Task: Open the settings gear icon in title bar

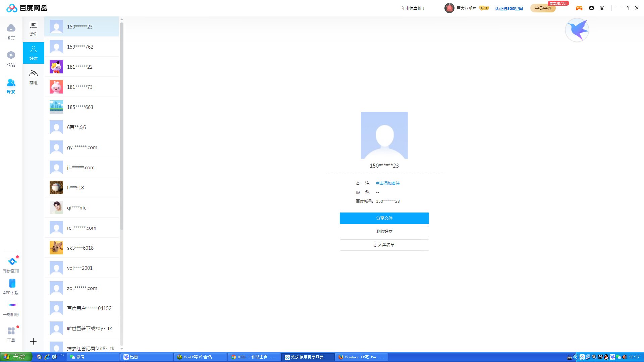Action: pos(602,8)
